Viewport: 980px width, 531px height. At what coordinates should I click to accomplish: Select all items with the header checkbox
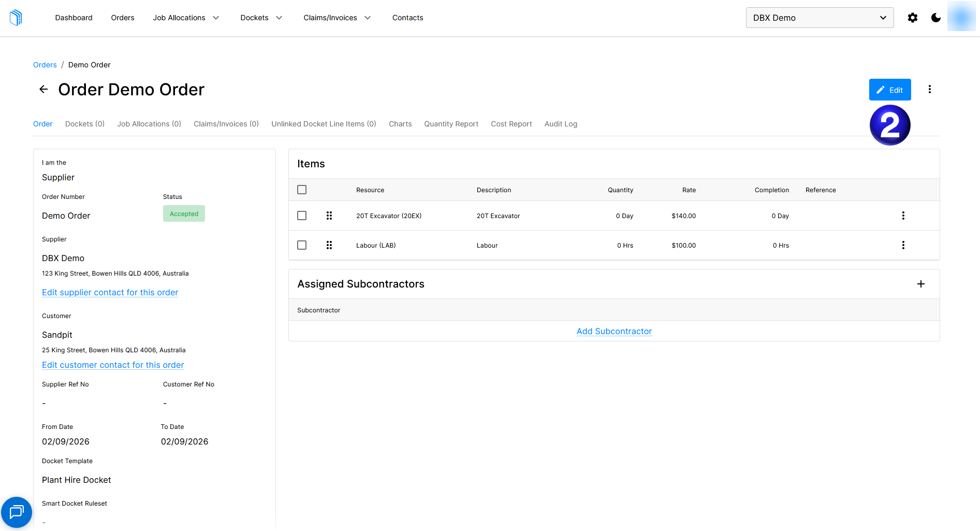click(x=302, y=190)
